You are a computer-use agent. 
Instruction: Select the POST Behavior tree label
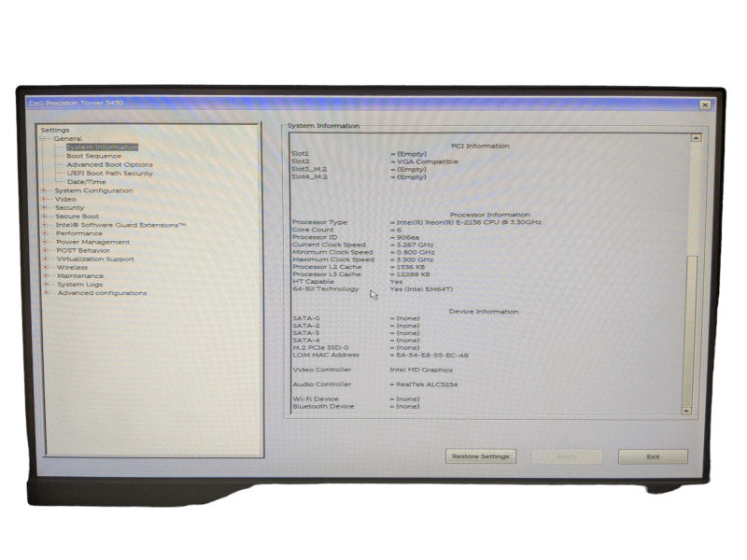(x=83, y=251)
